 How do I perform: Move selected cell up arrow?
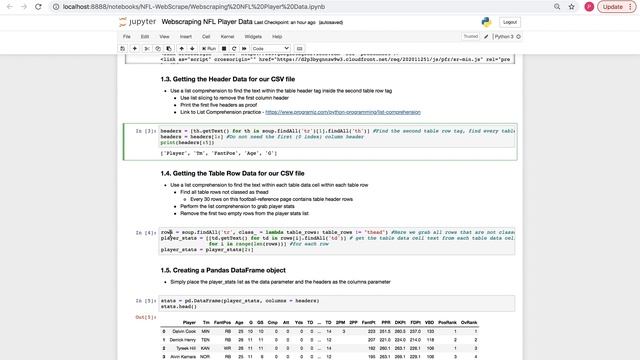182,49
